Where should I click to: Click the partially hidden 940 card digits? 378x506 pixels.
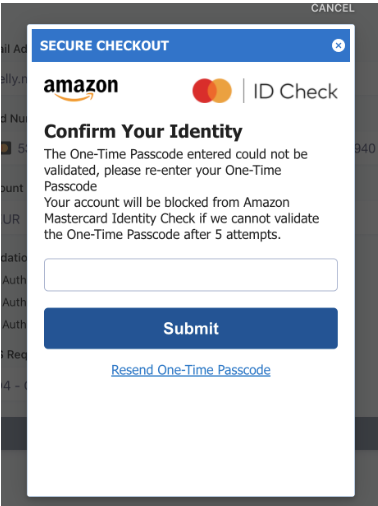pyautogui.click(x=365, y=148)
